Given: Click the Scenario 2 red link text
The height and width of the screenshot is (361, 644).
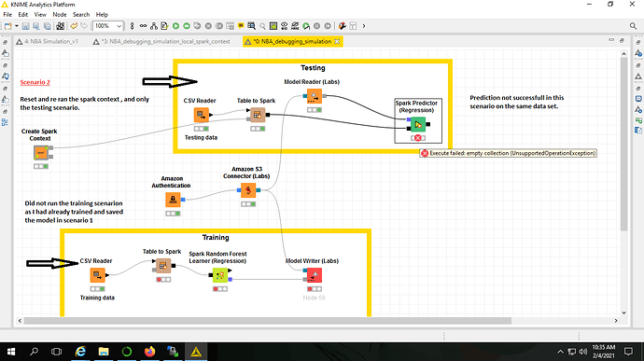Looking at the screenshot, I should (35, 82).
